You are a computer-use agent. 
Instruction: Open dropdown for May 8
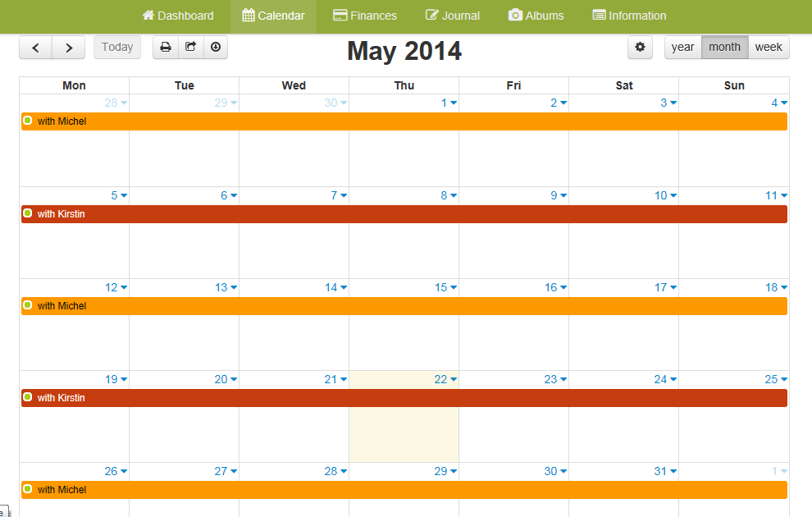[x=454, y=196]
